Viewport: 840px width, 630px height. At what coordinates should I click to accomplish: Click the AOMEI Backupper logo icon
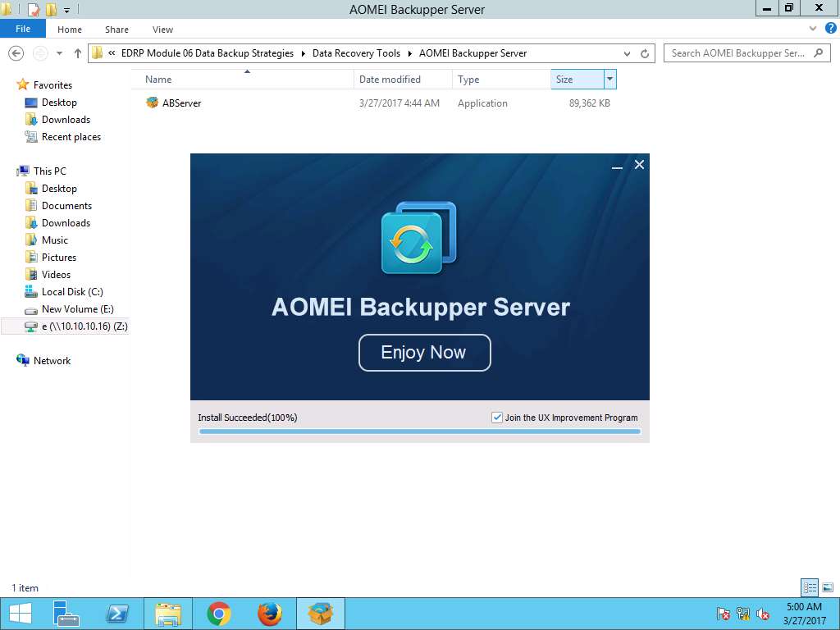[x=419, y=237]
